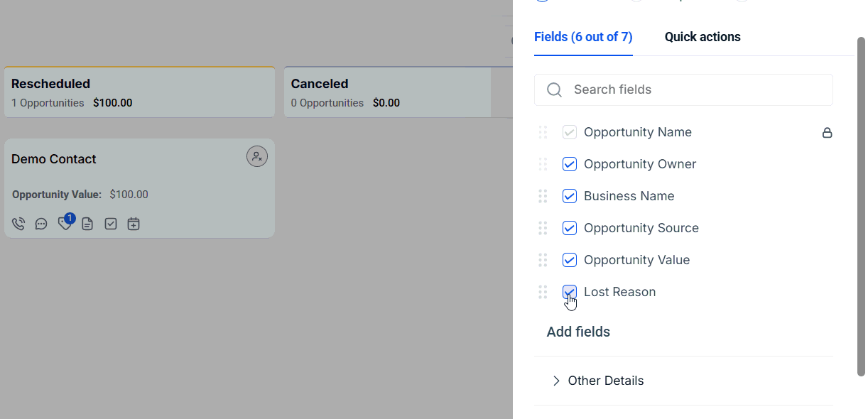View notes via the document icon
Screen dimensions: 868x419
[87, 223]
